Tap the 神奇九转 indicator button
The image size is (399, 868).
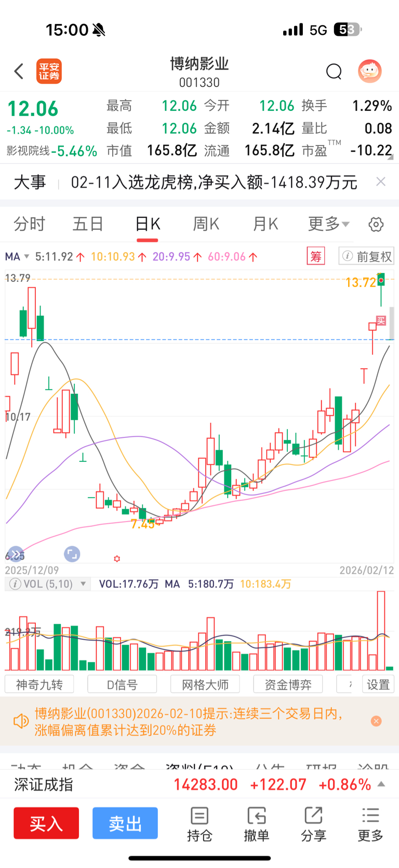pos(39,684)
